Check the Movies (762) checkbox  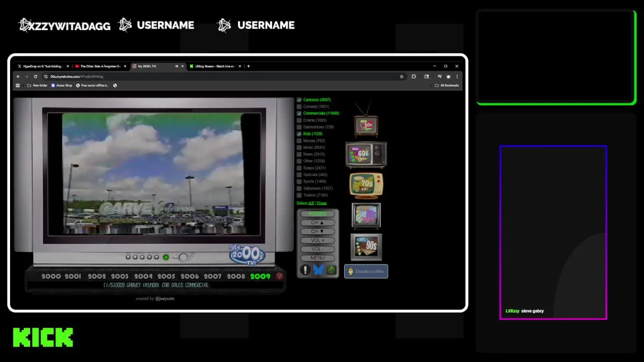pyautogui.click(x=299, y=141)
